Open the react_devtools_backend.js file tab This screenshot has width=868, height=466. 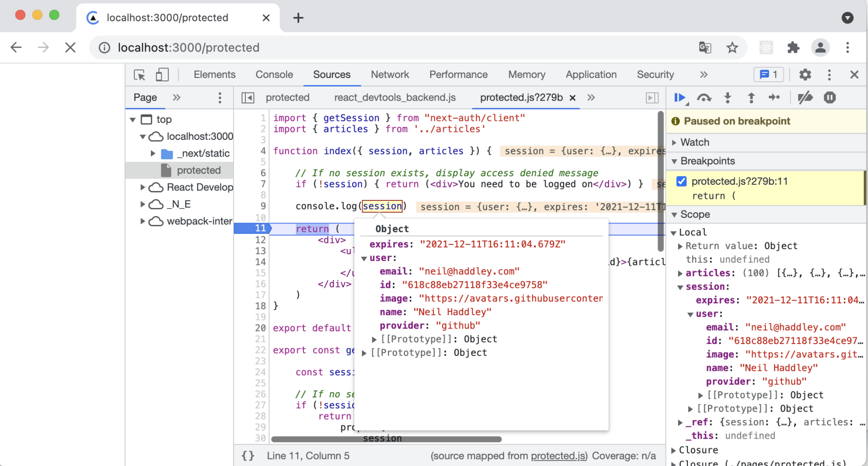(395, 97)
